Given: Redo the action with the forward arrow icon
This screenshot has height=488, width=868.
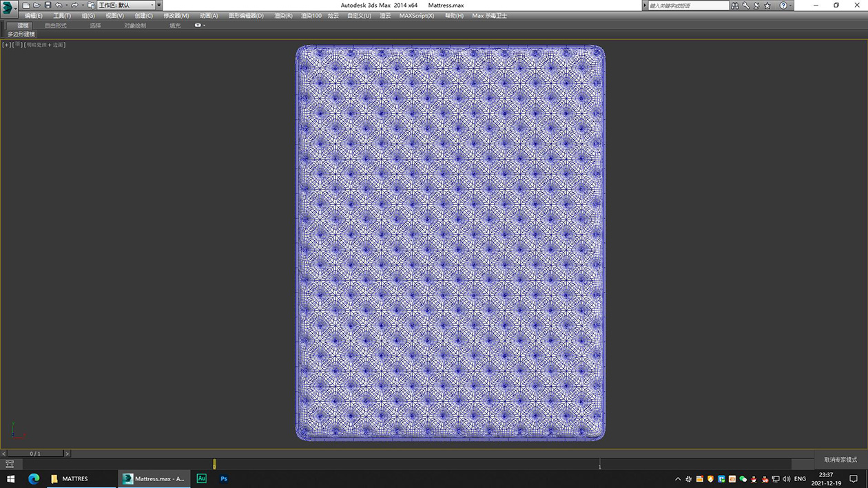Looking at the screenshot, I should click(74, 6).
